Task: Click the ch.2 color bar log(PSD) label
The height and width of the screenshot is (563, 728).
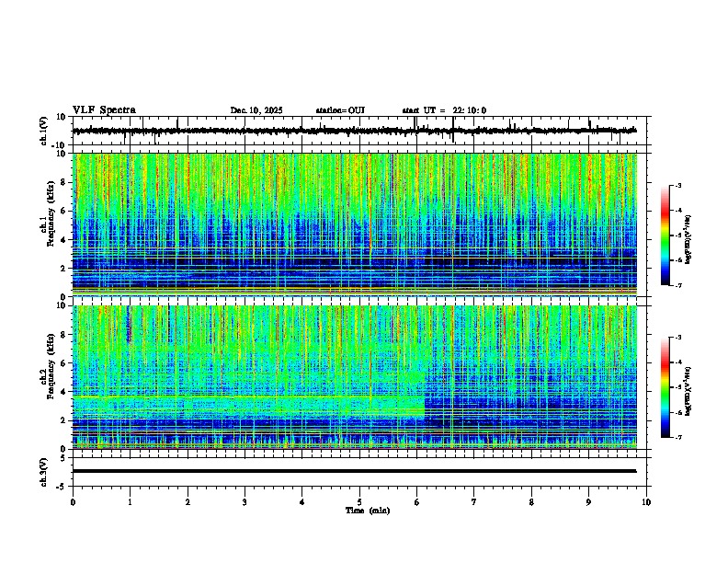Action: click(x=688, y=391)
